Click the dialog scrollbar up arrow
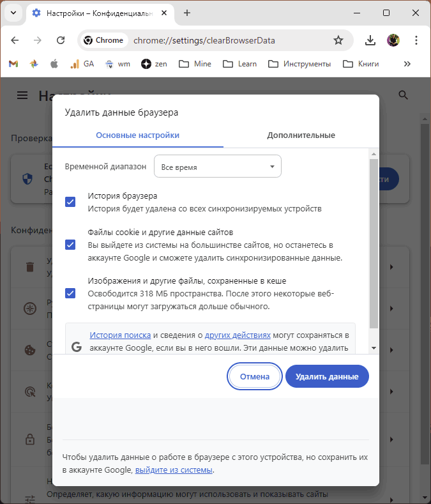431x504 pixels. point(374,154)
